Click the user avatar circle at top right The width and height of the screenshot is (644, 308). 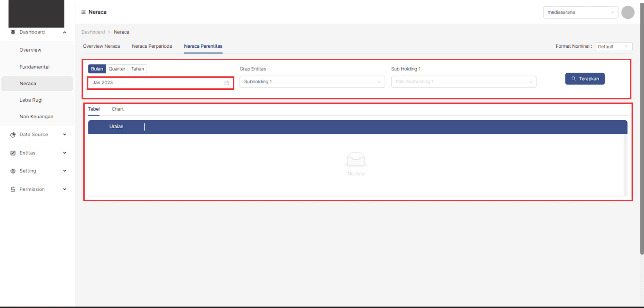coord(628,13)
